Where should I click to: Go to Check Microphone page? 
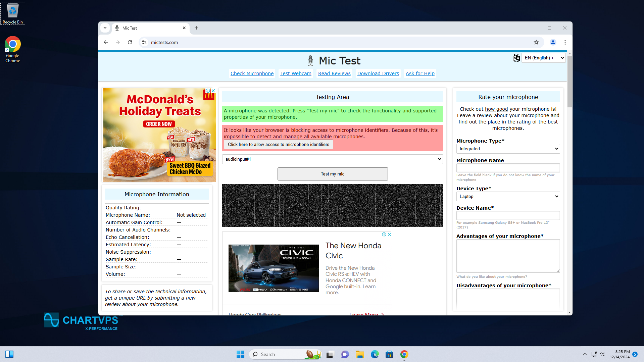pos(252,73)
